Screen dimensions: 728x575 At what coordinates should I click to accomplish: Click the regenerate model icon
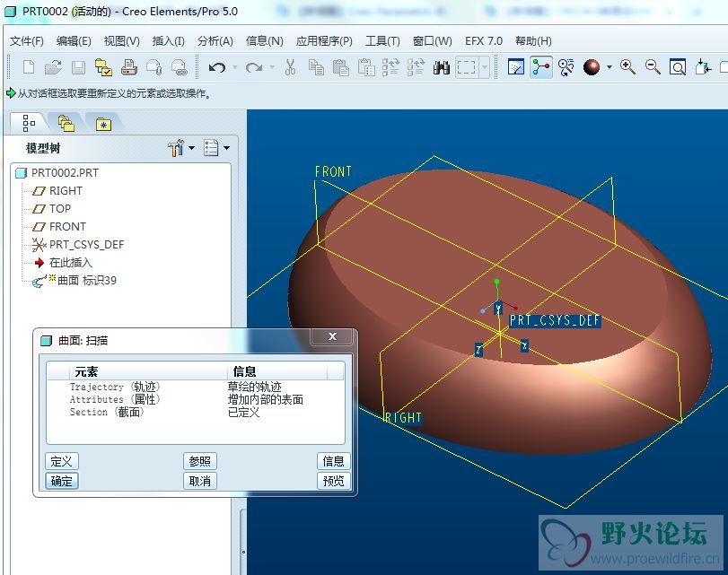pos(390,68)
